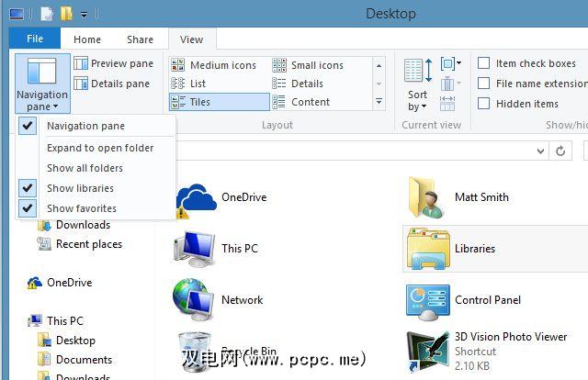Open the Group by dropdown icon
The height and width of the screenshot is (380, 588).
(450, 63)
